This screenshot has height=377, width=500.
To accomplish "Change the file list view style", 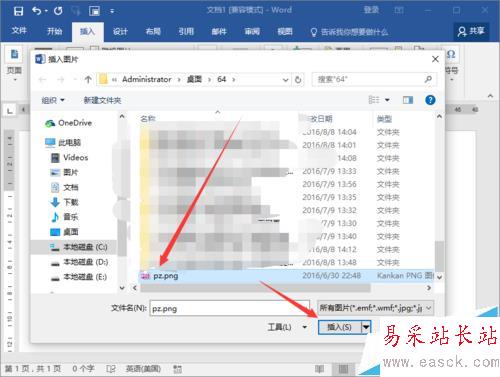I will [374, 100].
